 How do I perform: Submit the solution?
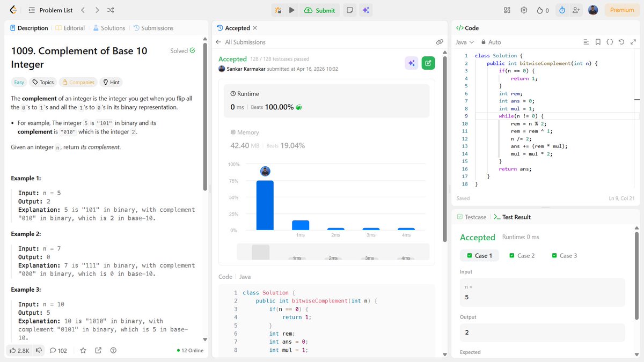click(319, 10)
